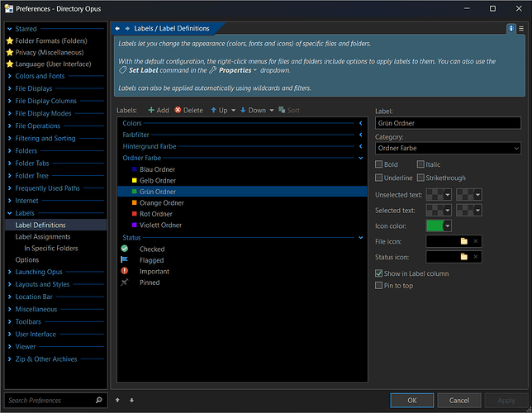
Task: Expand the Colors and Fonts tree node
Action: [10, 76]
